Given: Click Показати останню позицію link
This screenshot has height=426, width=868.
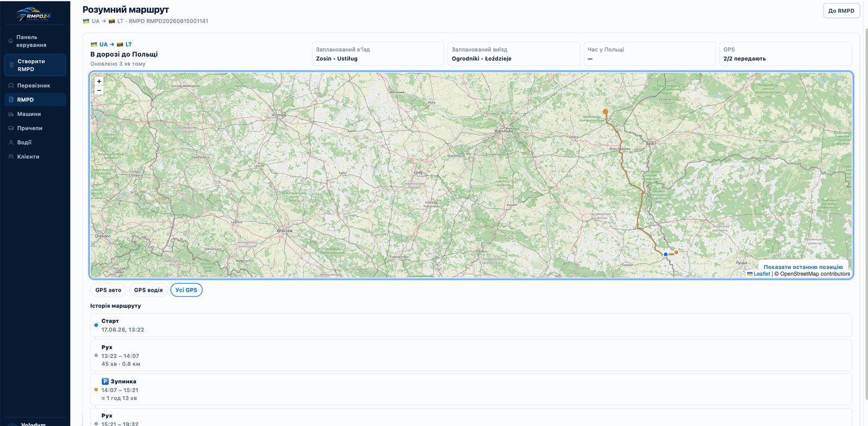Looking at the screenshot, I should pos(803,267).
